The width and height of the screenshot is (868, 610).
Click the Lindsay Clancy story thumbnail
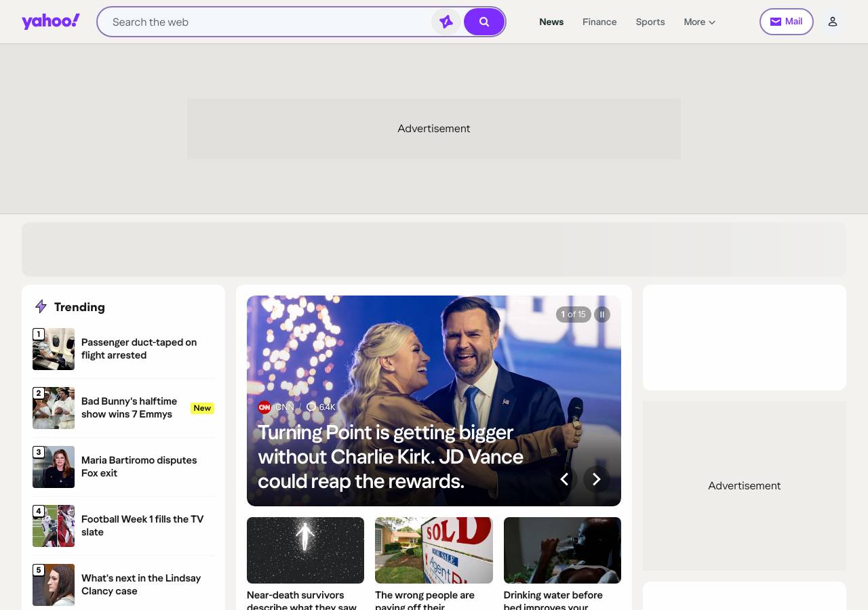[54, 585]
